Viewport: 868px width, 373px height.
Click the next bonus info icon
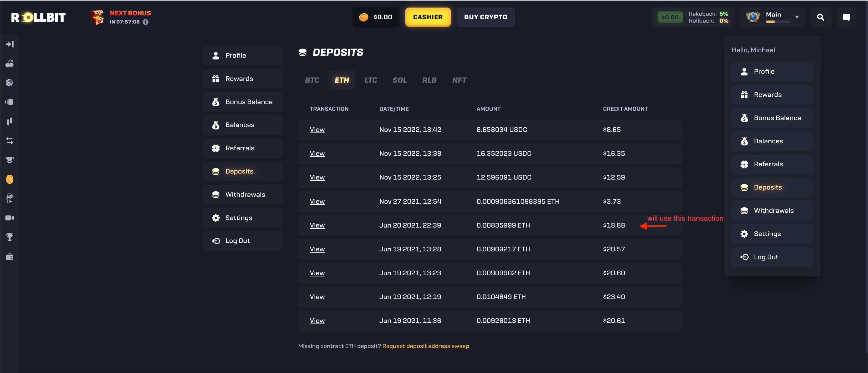click(146, 22)
